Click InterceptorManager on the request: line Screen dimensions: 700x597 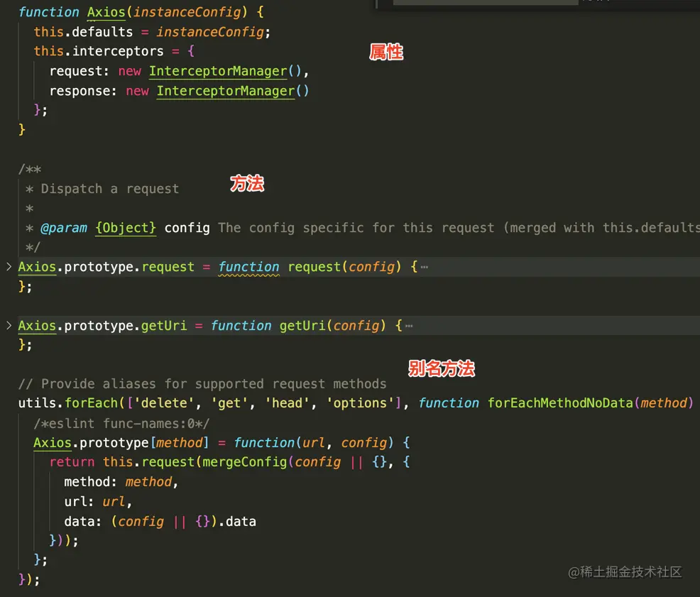(218, 72)
